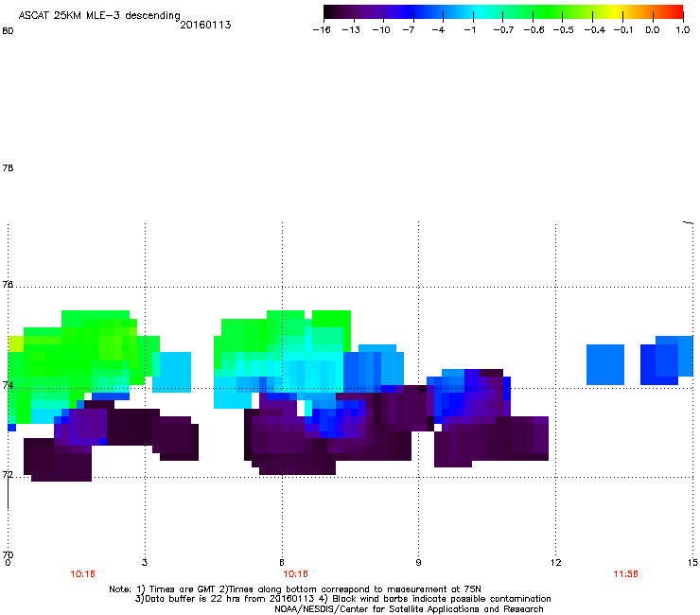Click the note line starting '3)Data buffer is 22 hrs'
Screen dimensions: 700x615
pyautogui.click(x=342, y=599)
